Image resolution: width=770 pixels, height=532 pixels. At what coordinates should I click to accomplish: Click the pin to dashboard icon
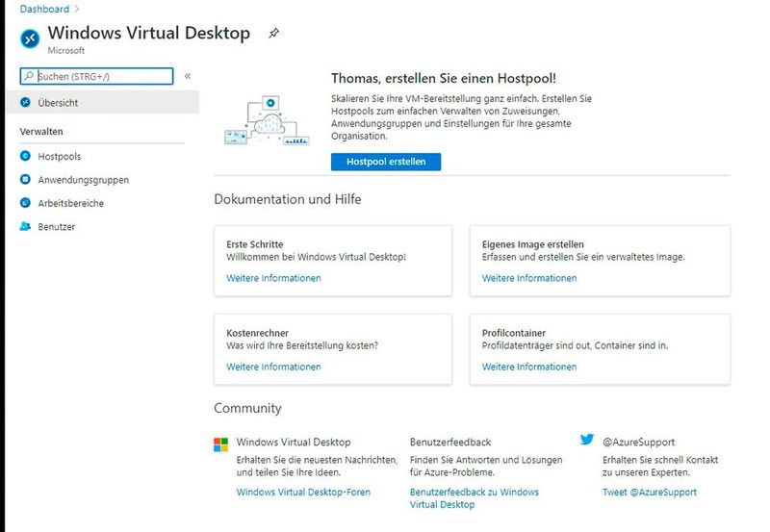pos(273,34)
